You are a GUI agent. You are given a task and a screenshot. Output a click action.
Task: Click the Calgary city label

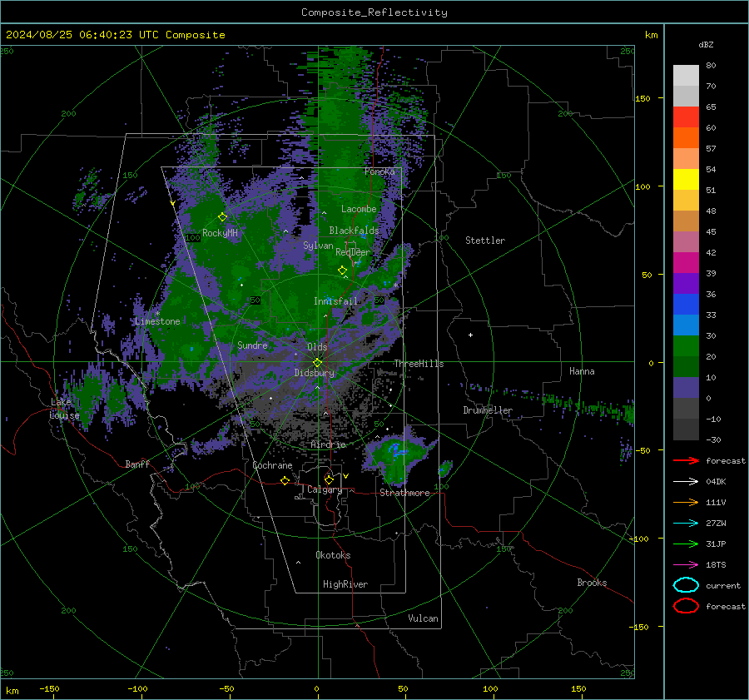coord(325,489)
